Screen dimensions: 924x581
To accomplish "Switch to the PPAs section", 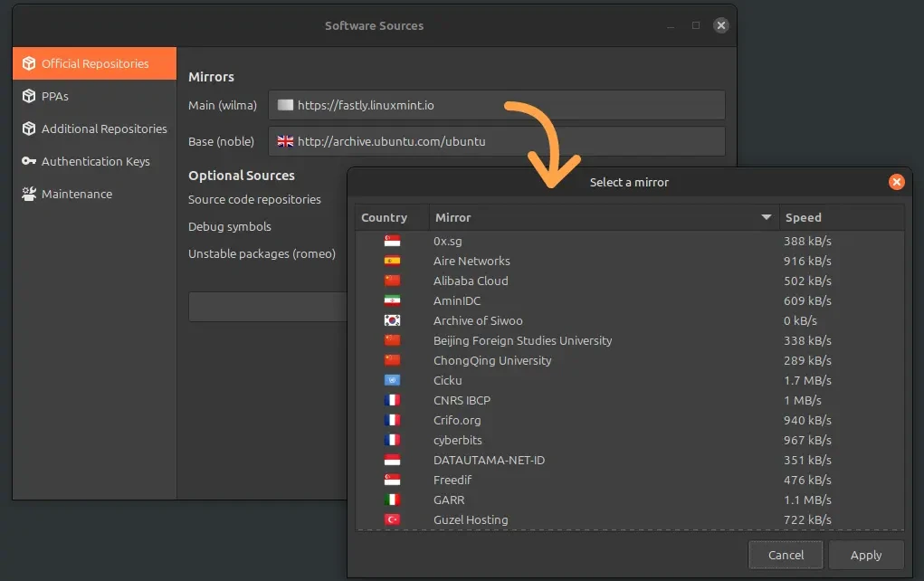I will tap(94, 96).
